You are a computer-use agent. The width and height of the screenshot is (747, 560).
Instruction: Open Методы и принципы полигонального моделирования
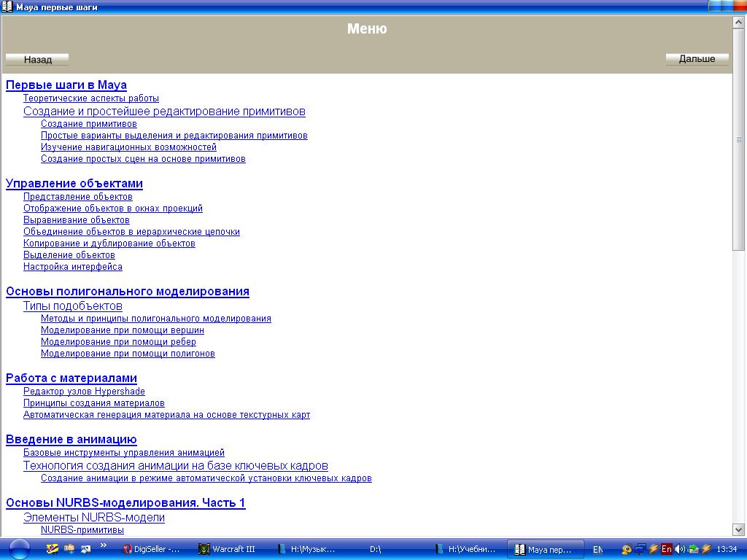pos(156,318)
